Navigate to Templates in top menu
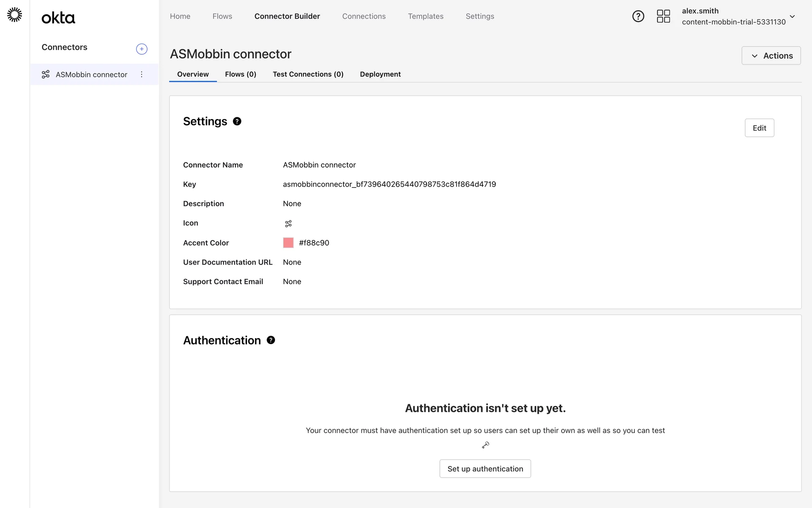 425,17
